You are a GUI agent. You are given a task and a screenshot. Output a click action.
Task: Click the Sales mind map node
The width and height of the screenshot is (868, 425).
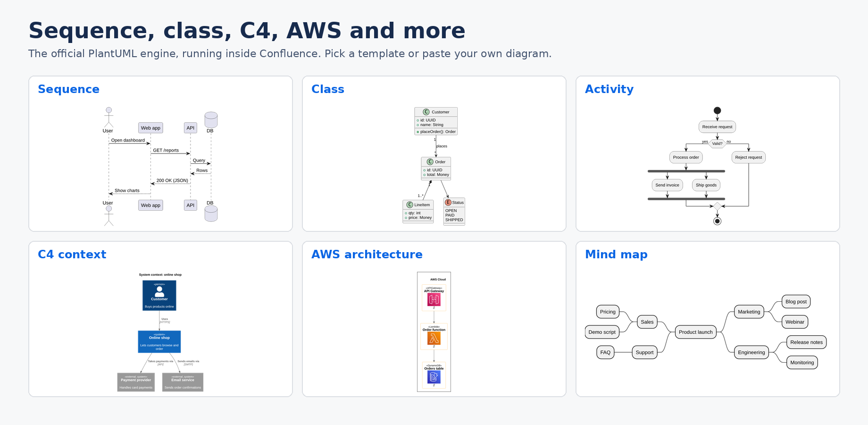pos(647,322)
